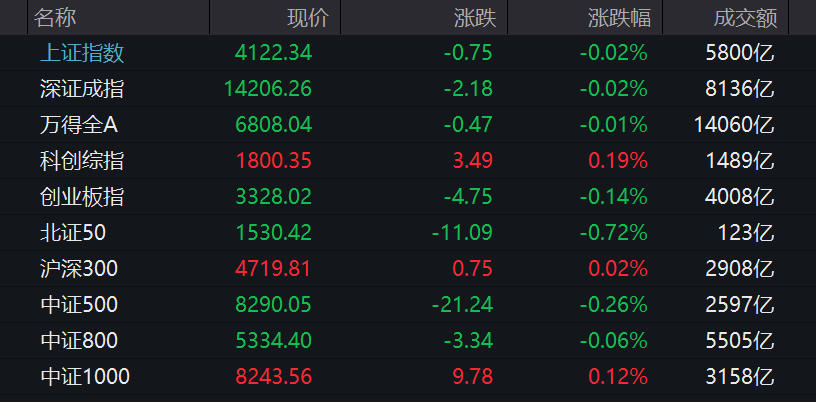This screenshot has width=816, height=402.
Task: Select the 中证500 row name
Action: point(79,305)
